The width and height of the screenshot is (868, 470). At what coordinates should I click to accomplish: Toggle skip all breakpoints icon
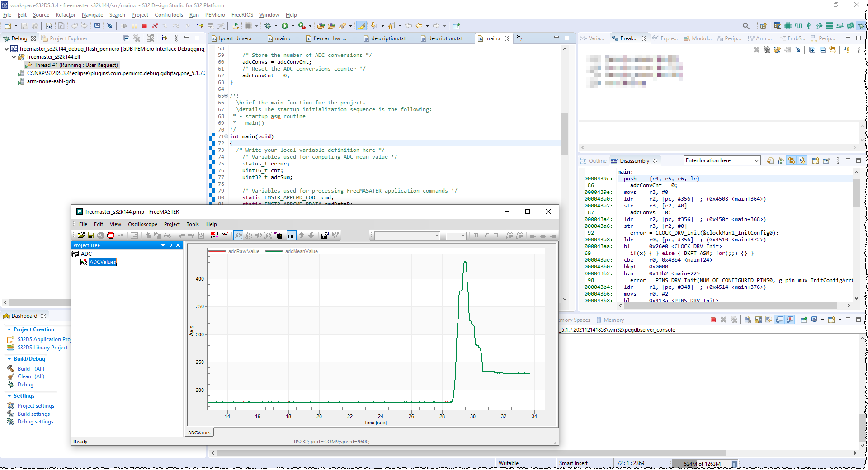(x=797, y=50)
